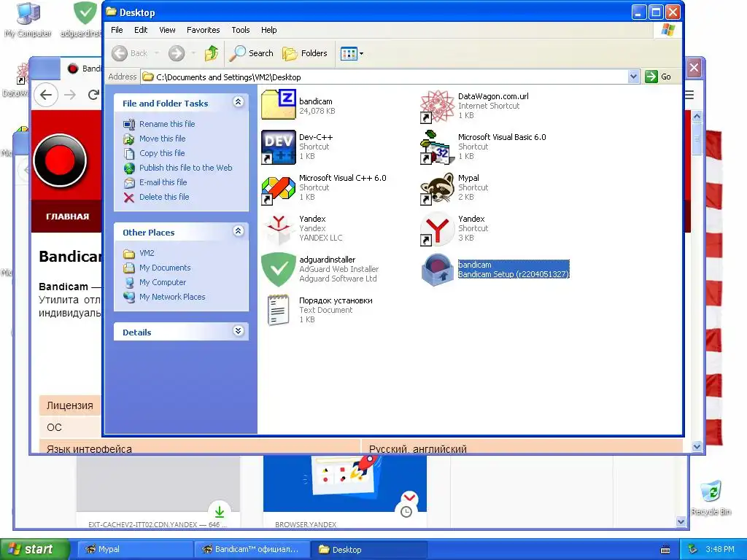The image size is (747, 560).
Task: Click the browser hamburger menu icon
Action: click(689, 96)
